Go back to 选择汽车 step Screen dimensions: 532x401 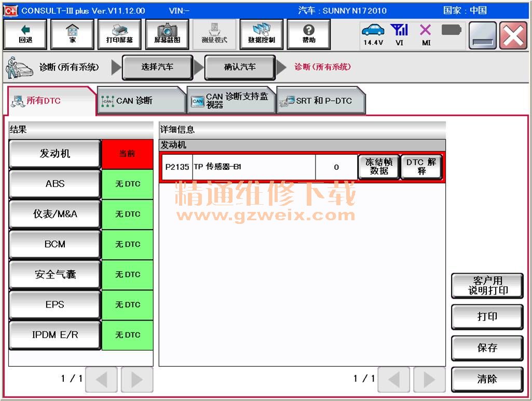157,68
